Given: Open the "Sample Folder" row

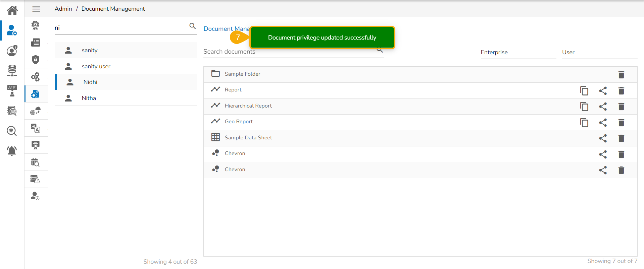Looking at the screenshot, I should point(420,74).
